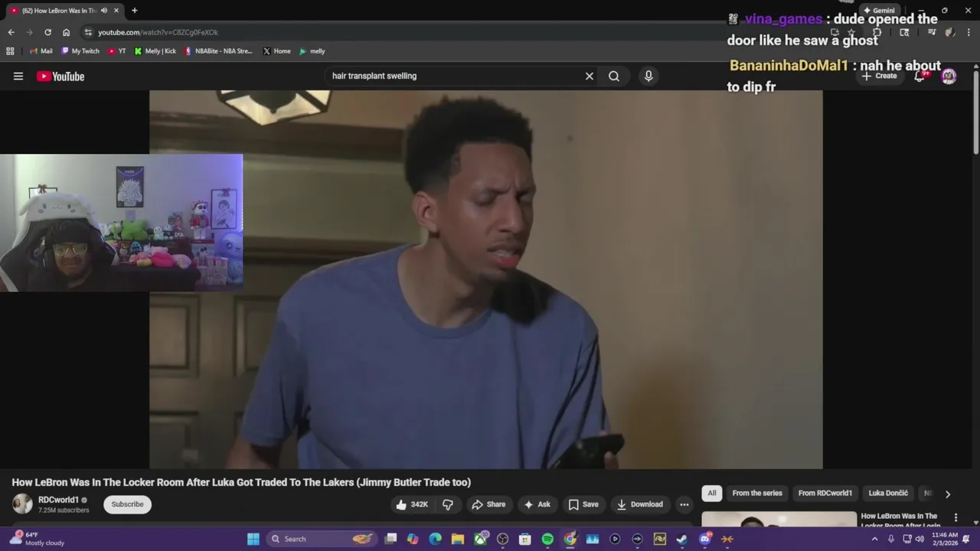Click the taskbar Search box
The height and width of the screenshot is (551, 980).
tap(322, 539)
